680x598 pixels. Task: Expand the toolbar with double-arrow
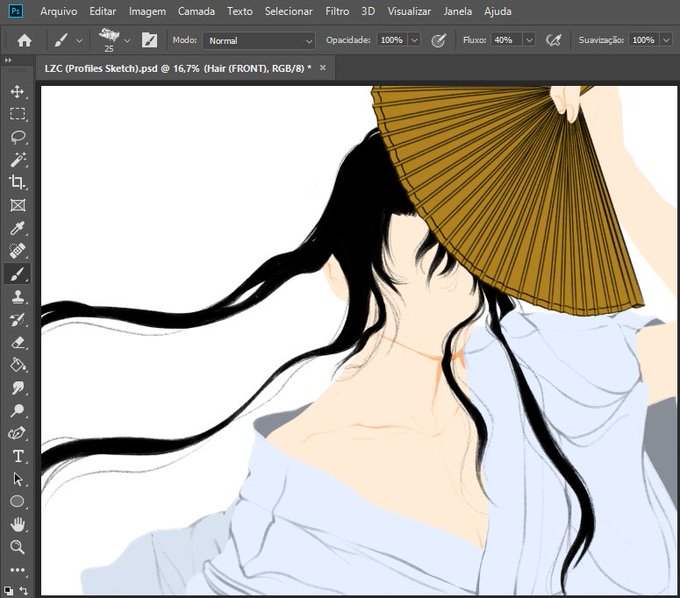(8, 60)
